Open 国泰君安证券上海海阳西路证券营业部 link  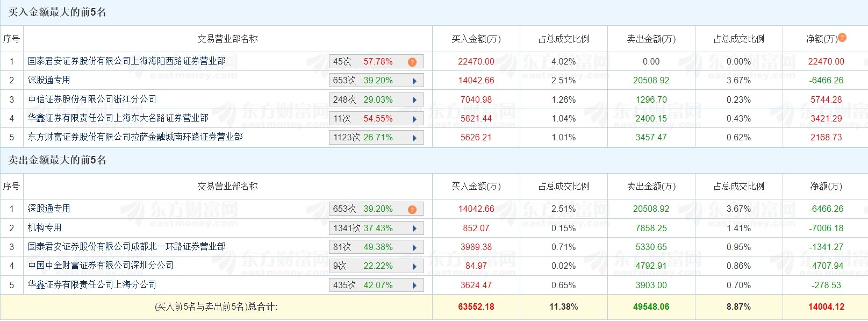point(127,61)
